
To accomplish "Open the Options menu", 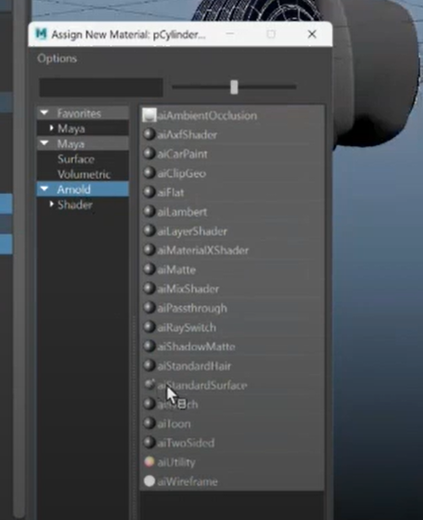I will tap(57, 59).
